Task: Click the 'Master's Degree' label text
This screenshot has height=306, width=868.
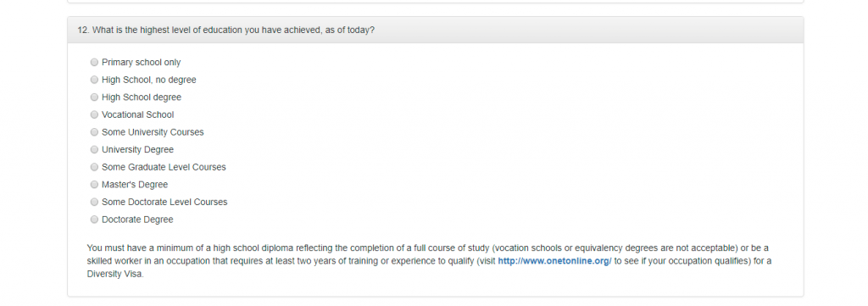Action: (135, 184)
